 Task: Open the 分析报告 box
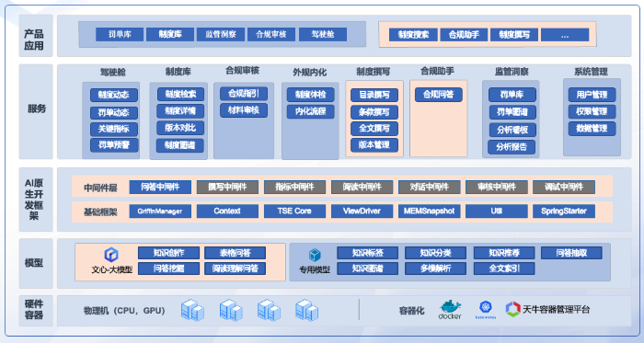pos(512,147)
